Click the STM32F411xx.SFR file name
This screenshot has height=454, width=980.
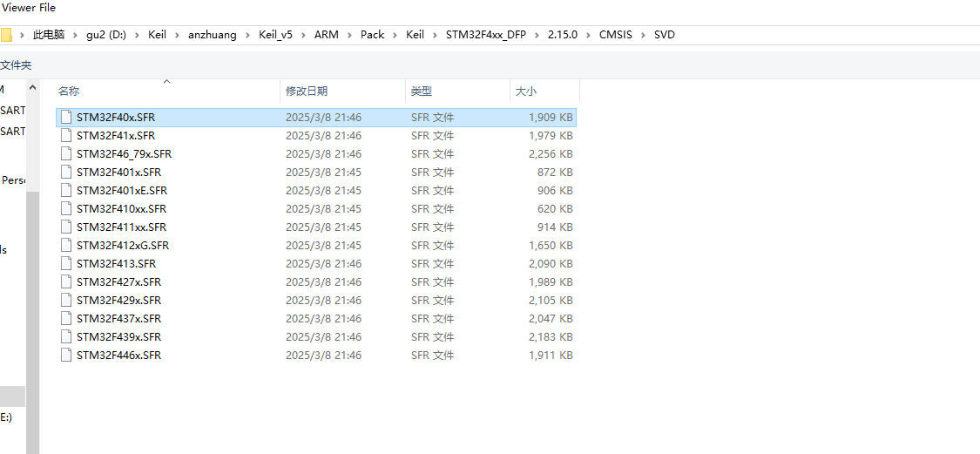pyautogui.click(x=122, y=227)
